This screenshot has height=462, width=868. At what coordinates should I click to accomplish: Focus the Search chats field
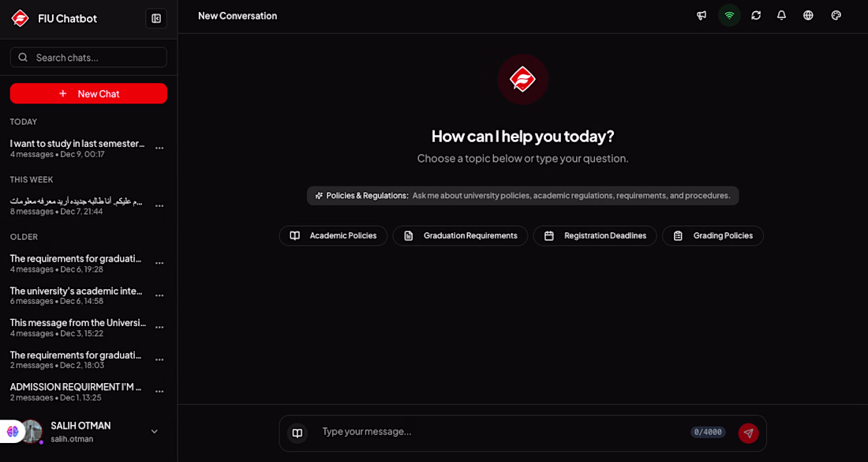[x=88, y=57]
